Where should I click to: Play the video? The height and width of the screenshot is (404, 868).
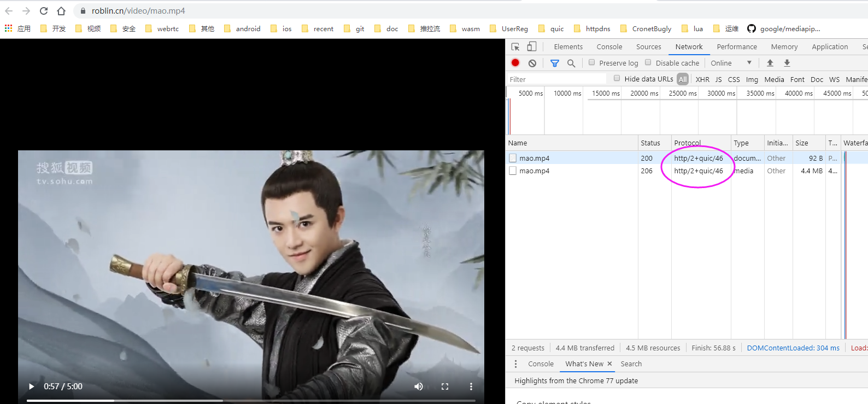(x=31, y=387)
